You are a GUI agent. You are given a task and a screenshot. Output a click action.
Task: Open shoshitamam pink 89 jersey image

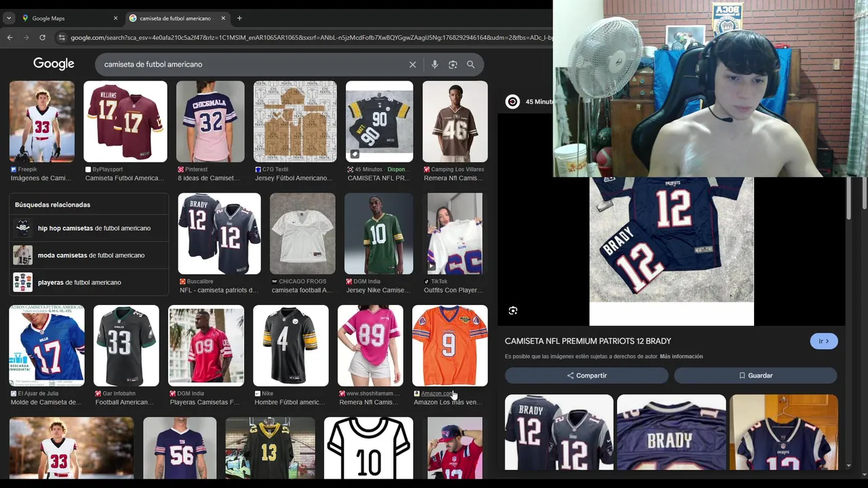[370, 346]
